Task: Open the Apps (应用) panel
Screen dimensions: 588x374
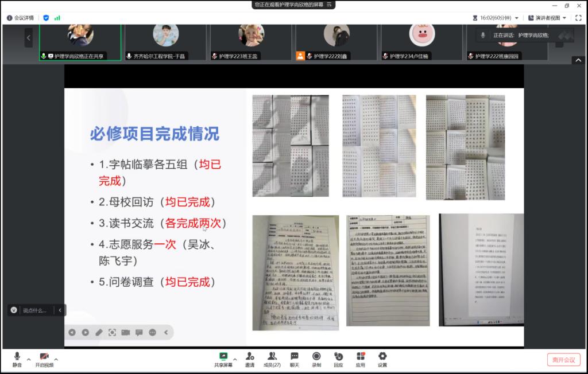Action: pos(360,359)
